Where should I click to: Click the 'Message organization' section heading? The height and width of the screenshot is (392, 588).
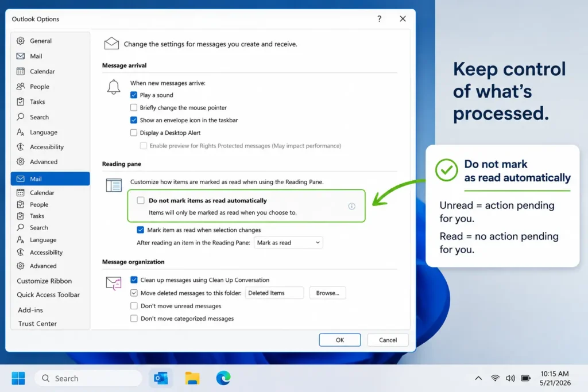pos(133,262)
